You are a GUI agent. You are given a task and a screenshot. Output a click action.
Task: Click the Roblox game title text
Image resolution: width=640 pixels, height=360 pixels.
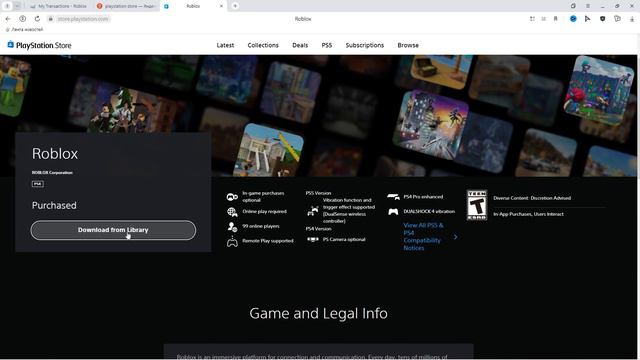coord(55,153)
